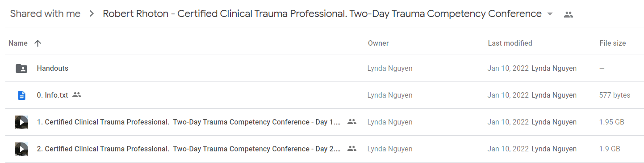Click the Last modified column header
Screen dimensions: 644x163
click(510, 43)
